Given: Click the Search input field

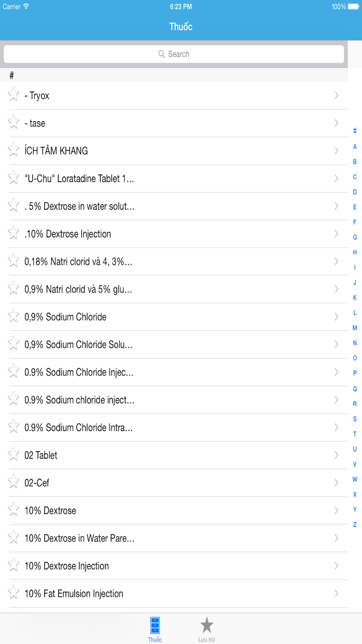Looking at the screenshot, I should [174, 54].
